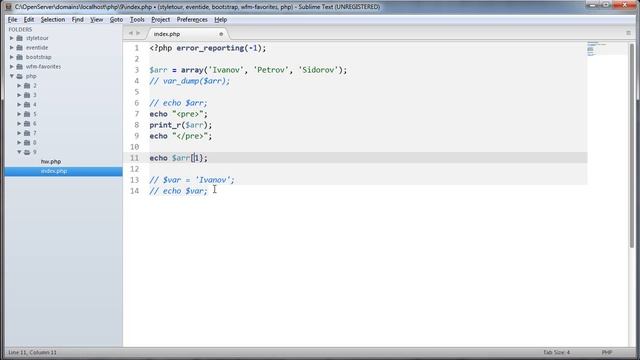
Task: Expand subfolder 2 arrow
Action: pyautogui.click(x=19, y=86)
